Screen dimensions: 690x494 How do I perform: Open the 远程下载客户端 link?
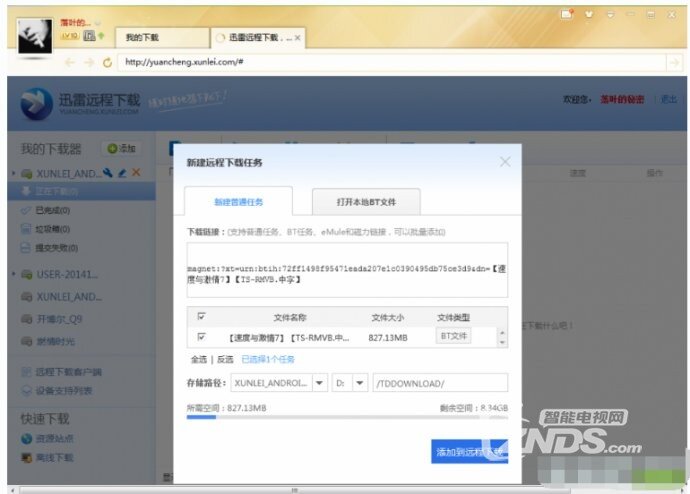pos(68,372)
